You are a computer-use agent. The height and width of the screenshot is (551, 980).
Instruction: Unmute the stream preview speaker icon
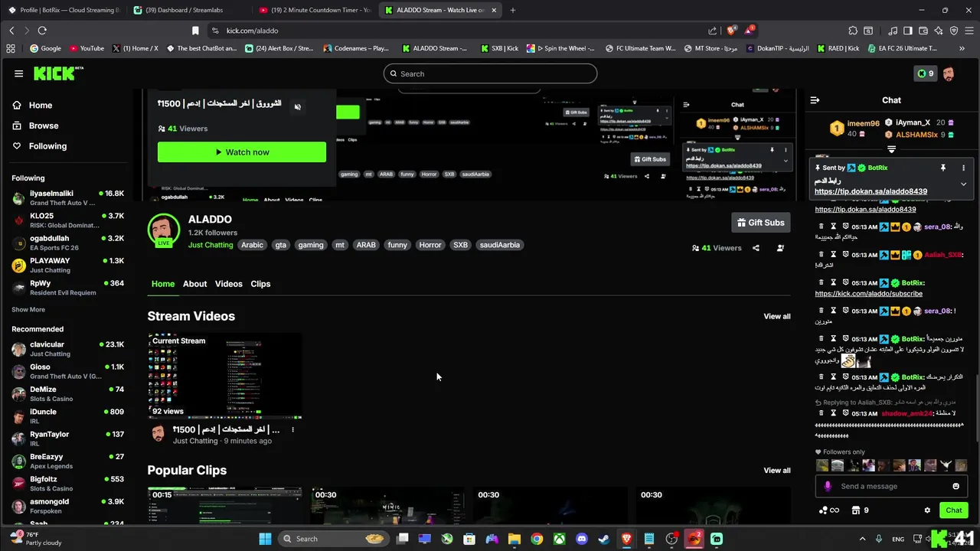click(x=298, y=107)
